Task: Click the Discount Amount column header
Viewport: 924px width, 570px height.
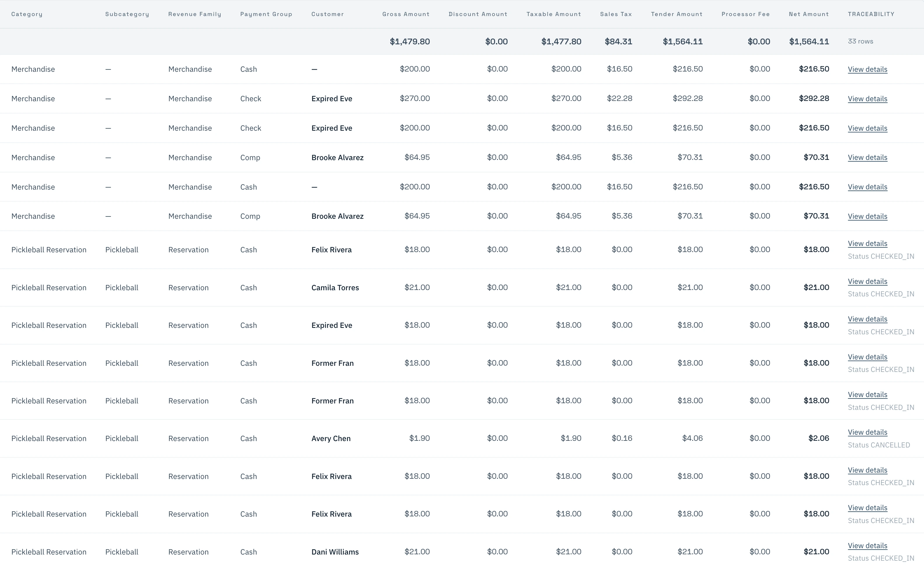Action: tap(478, 14)
